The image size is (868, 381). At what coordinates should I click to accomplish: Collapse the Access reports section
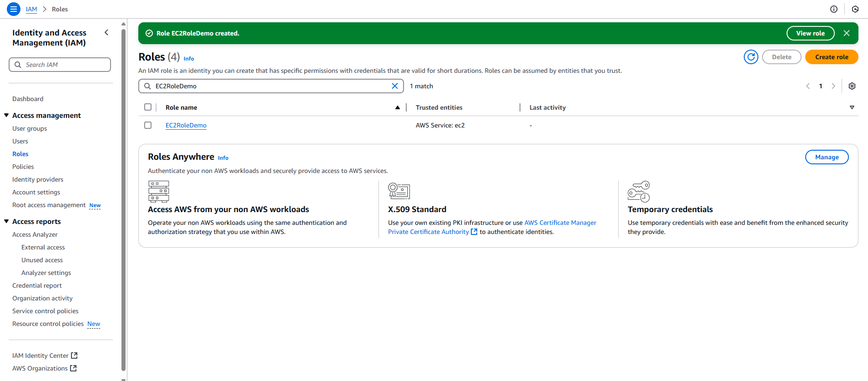click(x=6, y=222)
